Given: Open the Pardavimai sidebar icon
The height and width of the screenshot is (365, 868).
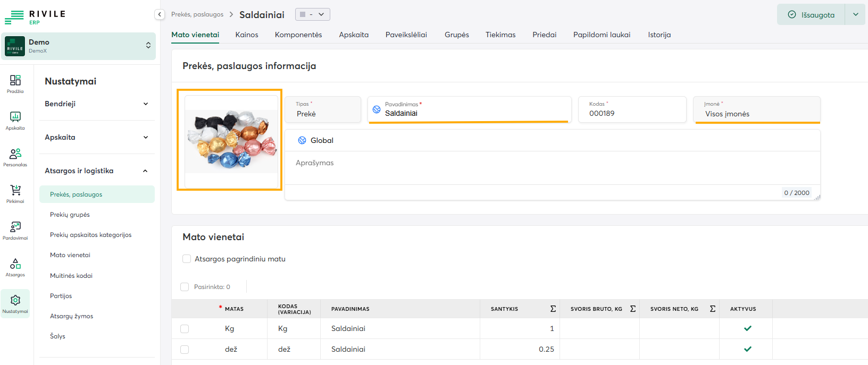Looking at the screenshot, I should click(15, 231).
